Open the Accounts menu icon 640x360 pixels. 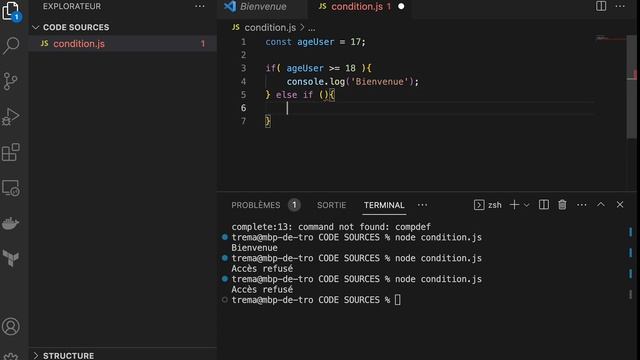point(11,327)
